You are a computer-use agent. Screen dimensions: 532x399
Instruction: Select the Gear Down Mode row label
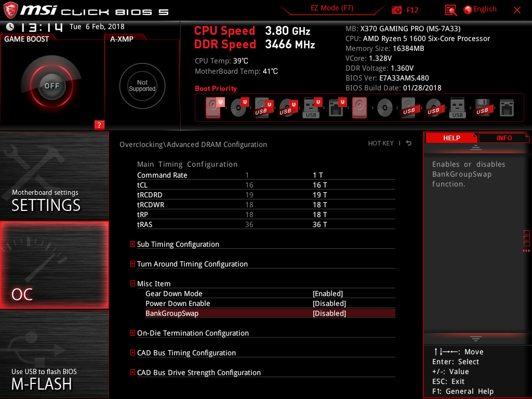pos(174,294)
